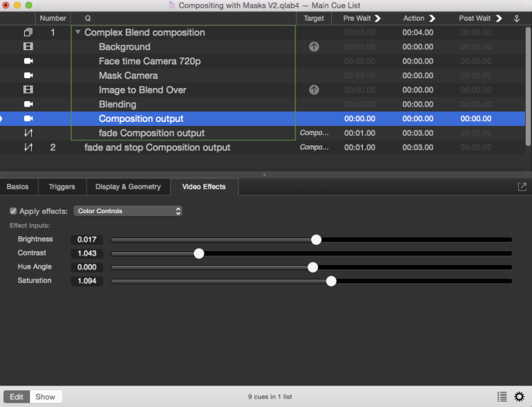Switch to Show mode
This screenshot has width=532, height=407.
click(x=46, y=397)
